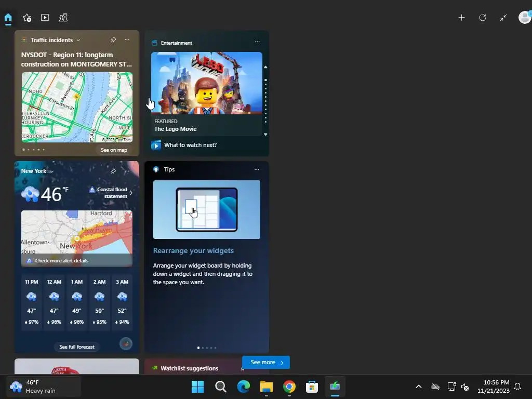532x399 pixels.
Task: Click the See on map button
Action: (x=114, y=150)
